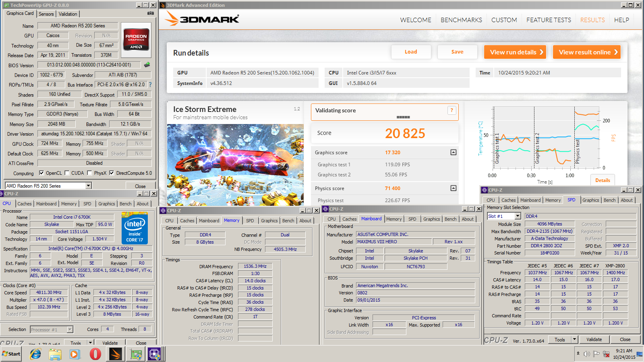Click the 3DMark logo in the header
The image size is (644, 362).
pos(202,19)
